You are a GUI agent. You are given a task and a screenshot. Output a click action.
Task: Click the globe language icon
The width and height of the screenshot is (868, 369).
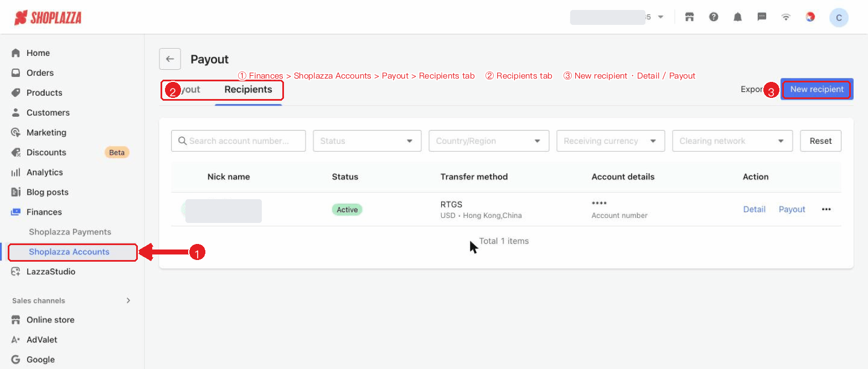[x=810, y=17]
